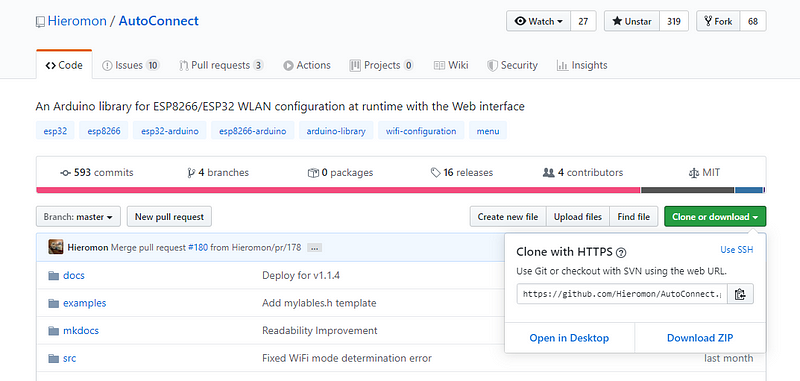Open the docs folder
Screen dimensions: 800x381
pyautogui.click(x=74, y=275)
